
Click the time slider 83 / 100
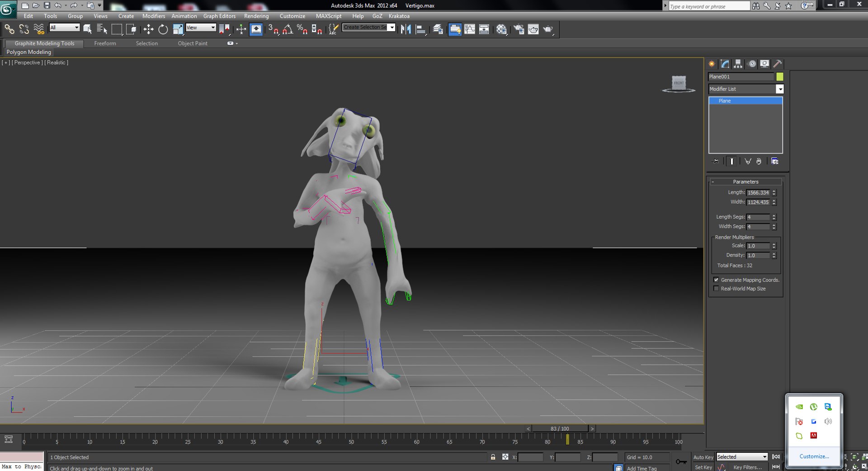(560, 428)
